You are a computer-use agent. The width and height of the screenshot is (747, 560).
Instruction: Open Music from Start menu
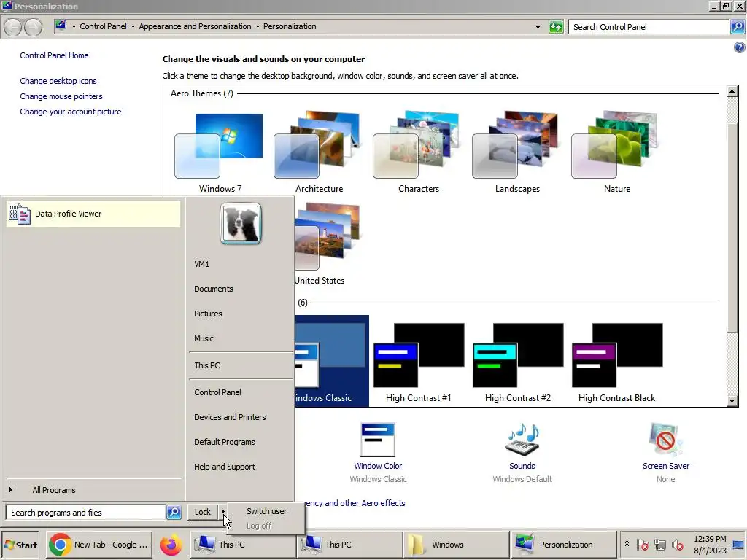[x=204, y=338]
